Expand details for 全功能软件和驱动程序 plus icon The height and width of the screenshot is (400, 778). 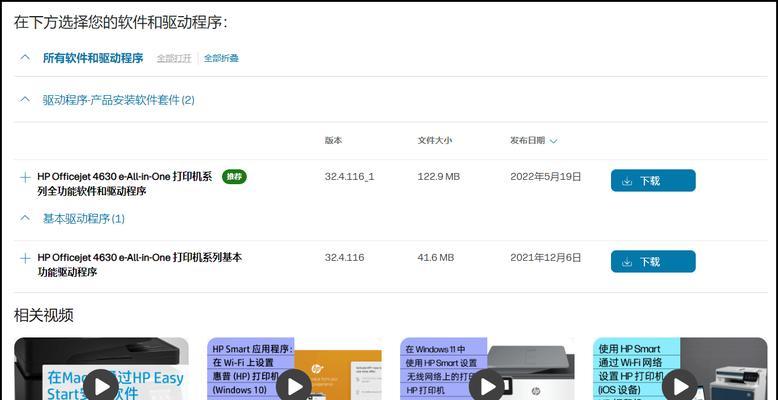coord(25,177)
